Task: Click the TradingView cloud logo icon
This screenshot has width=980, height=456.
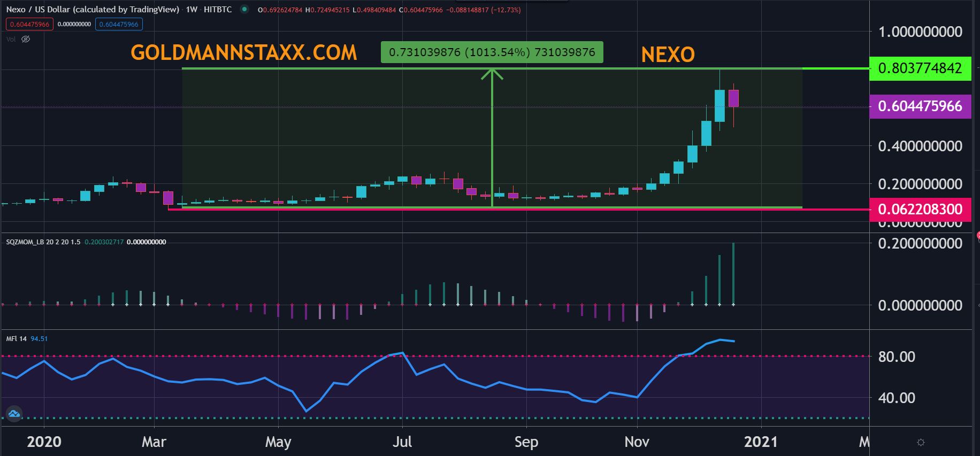Action: [14, 413]
